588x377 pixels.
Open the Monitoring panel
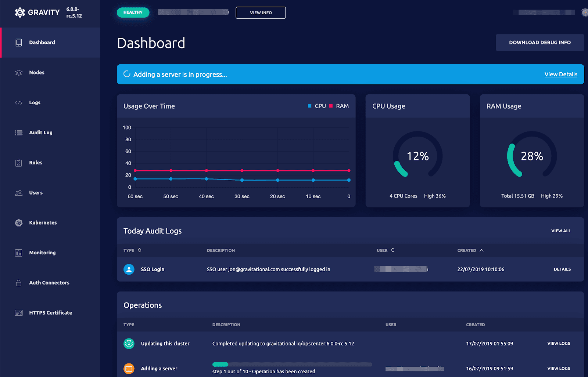click(x=42, y=253)
